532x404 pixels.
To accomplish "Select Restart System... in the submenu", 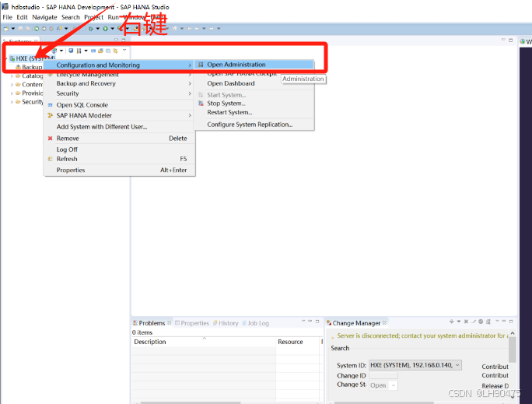I will click(254, 112).
